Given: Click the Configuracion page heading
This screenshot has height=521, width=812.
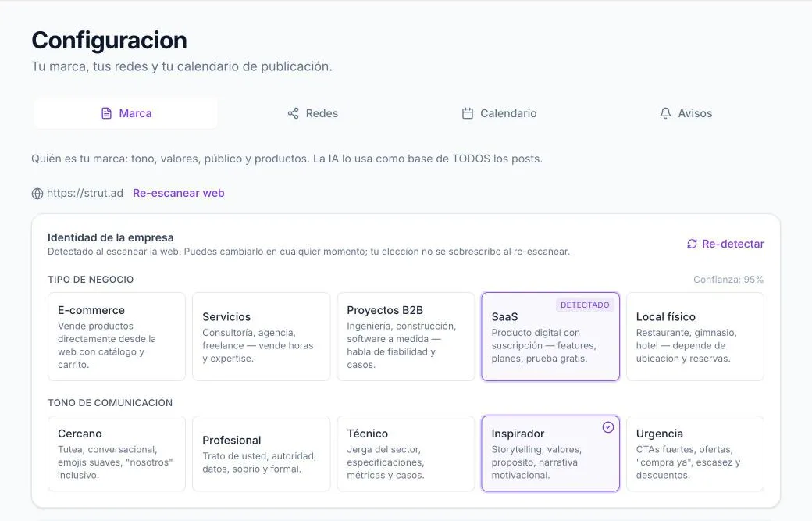Looking at the screenshot, I should click(x=109, y=41).
